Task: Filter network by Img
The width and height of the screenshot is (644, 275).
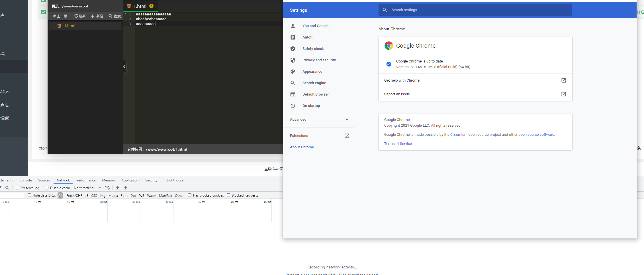Action: point(103,195)
